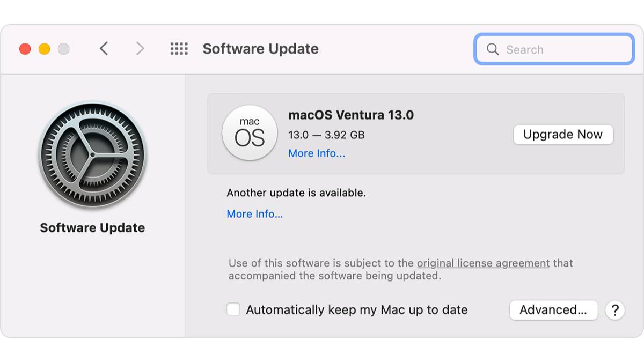Minimize the window with the yellow button
Viewport: 644px width, 362px height.
click(44, 49)
